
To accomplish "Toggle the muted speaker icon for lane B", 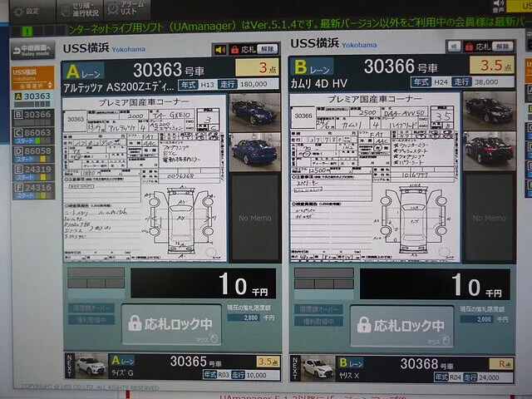I will pyautogui.click(x=454, y=47).
